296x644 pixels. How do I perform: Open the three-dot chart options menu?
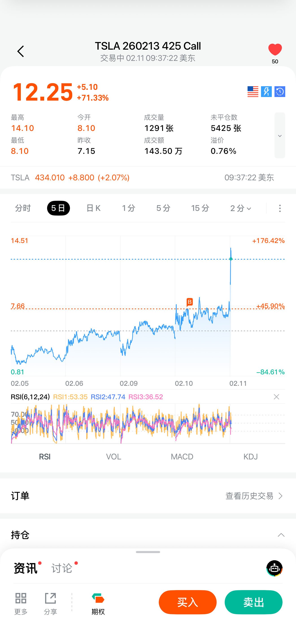click(x=280, y=208)
